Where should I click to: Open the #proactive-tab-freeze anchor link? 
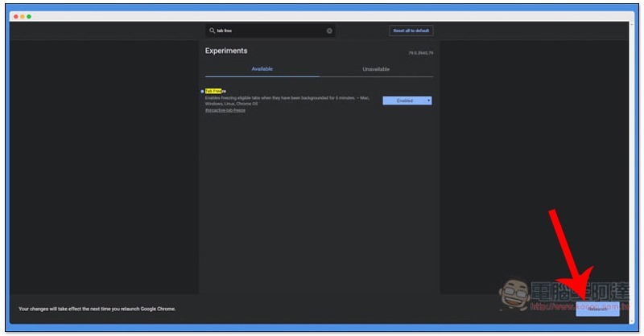click(225, 110)
